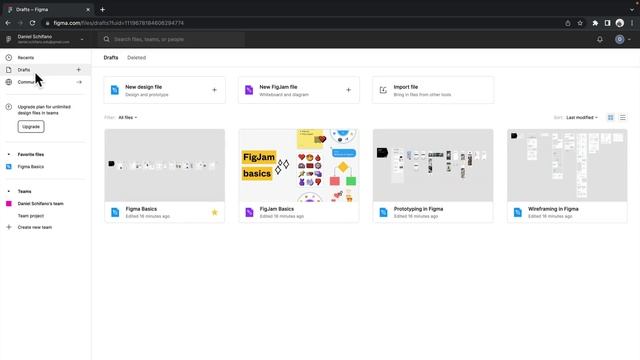Open the account avatar menu in Figma header
Screen dimensions: 640x360
[623, 39]
